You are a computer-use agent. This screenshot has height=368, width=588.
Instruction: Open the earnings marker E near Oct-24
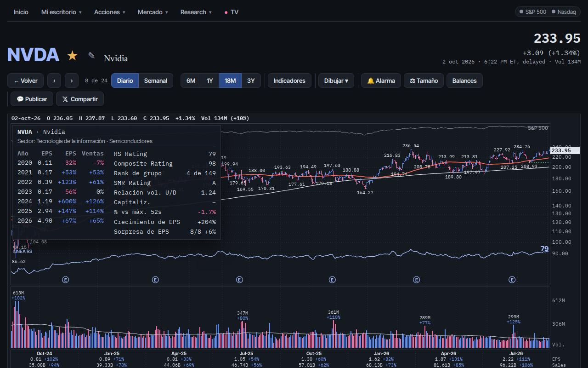click(x=66, y=280)
